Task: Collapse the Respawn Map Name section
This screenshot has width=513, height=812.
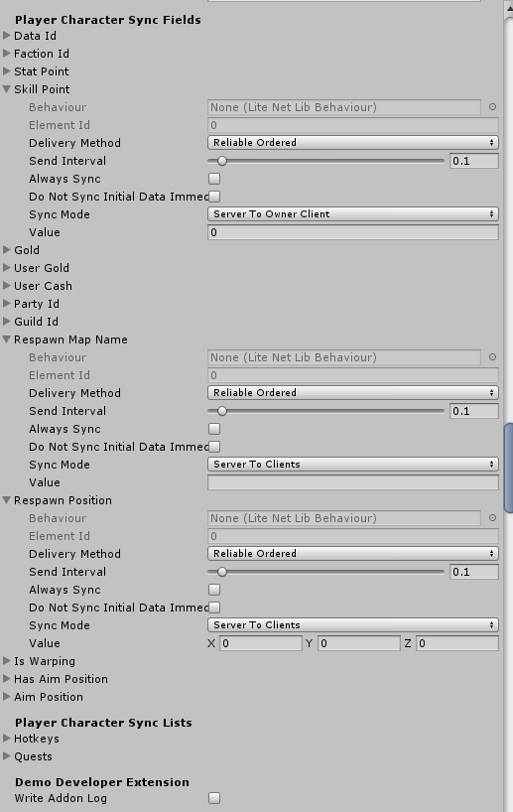Action: [7, 339]
